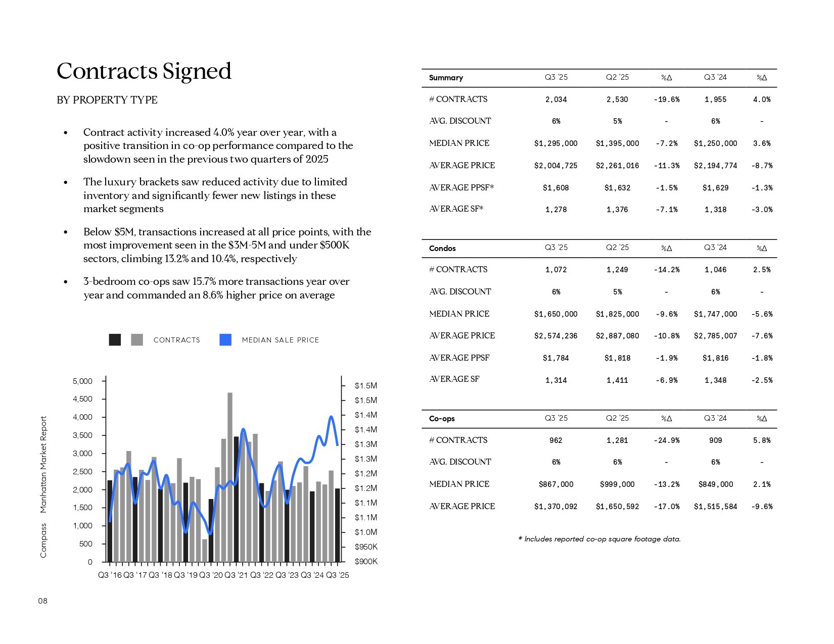Select Summary contracts value 2,034
Screen dimensions: 834x644
556,100
